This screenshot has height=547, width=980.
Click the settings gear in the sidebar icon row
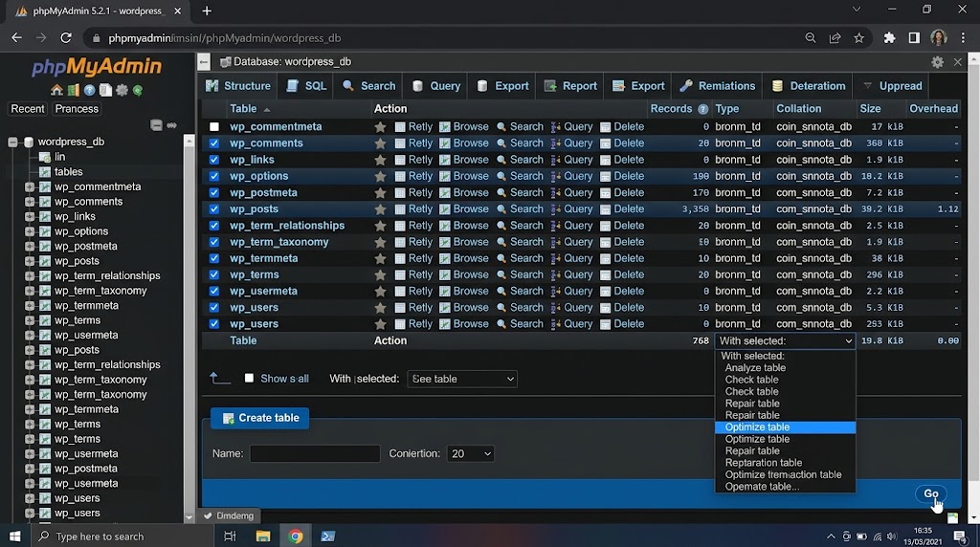click(x=122, y=91)
